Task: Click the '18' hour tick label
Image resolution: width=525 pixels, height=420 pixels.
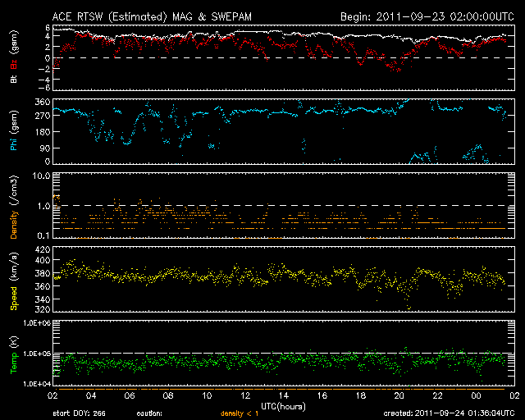Action: 361,396
